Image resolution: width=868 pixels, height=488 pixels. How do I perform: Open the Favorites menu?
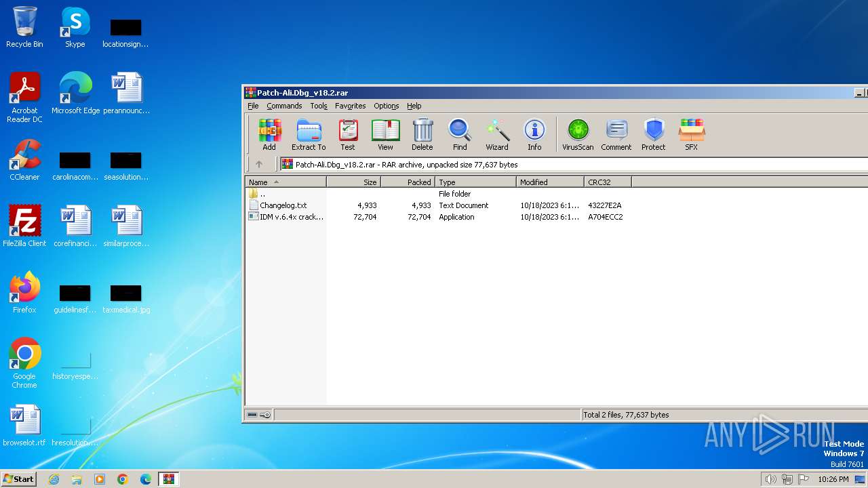pos(350,106)
